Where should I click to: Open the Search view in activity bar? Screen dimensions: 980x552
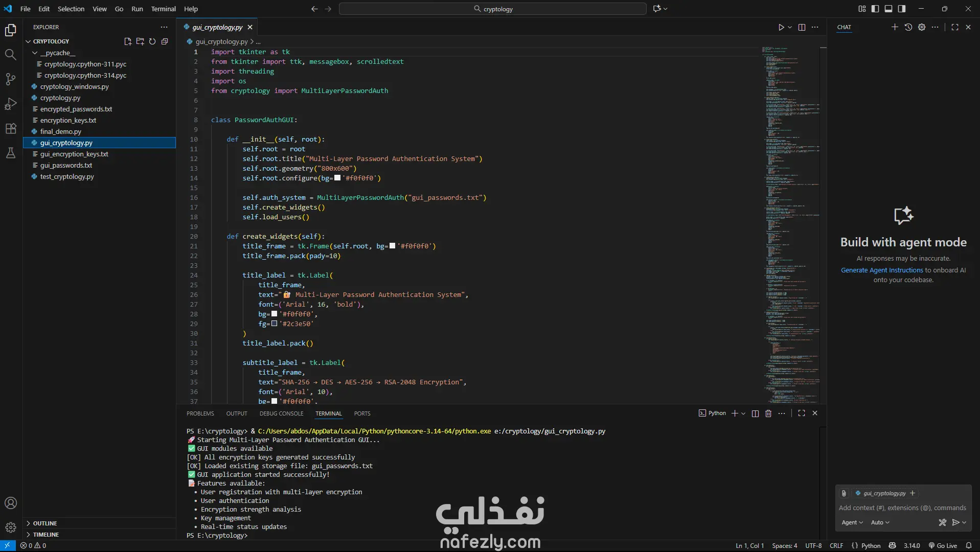point(11,55)
